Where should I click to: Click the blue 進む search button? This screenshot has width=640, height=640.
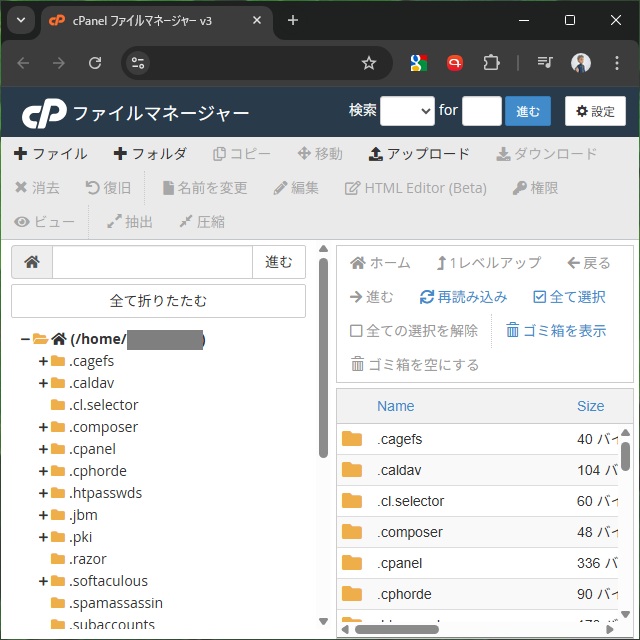coord(527,111)
